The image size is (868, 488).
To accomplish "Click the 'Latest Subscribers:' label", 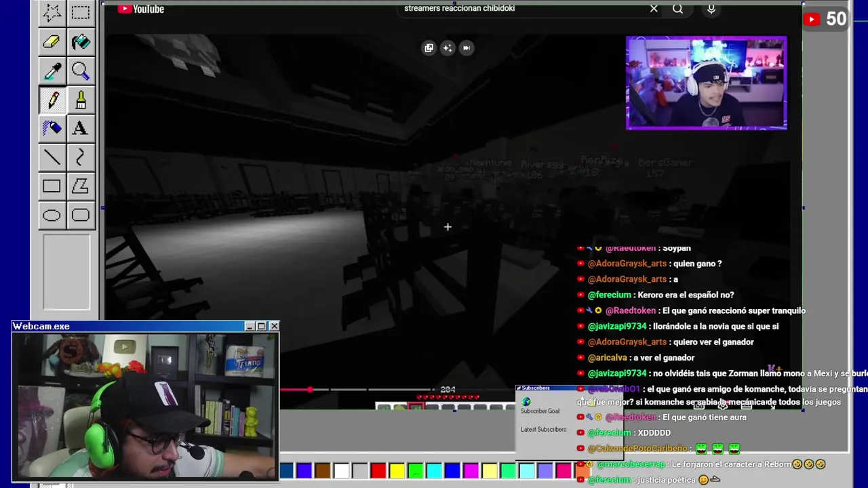I will coord(543,430).
